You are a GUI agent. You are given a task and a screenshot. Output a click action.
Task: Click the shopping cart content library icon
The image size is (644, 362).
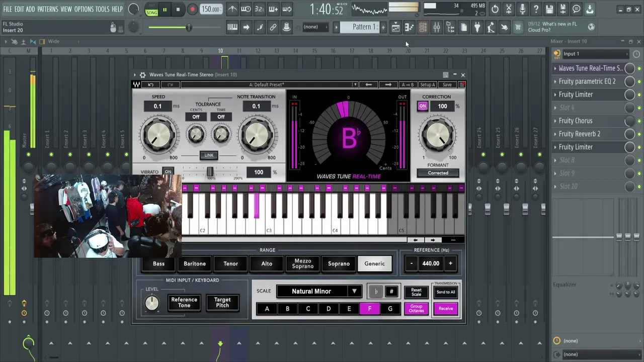click(x=518, y=28)
